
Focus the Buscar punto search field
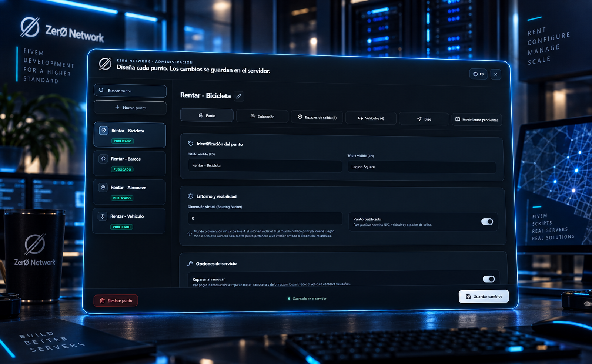(x=130, y=91)
